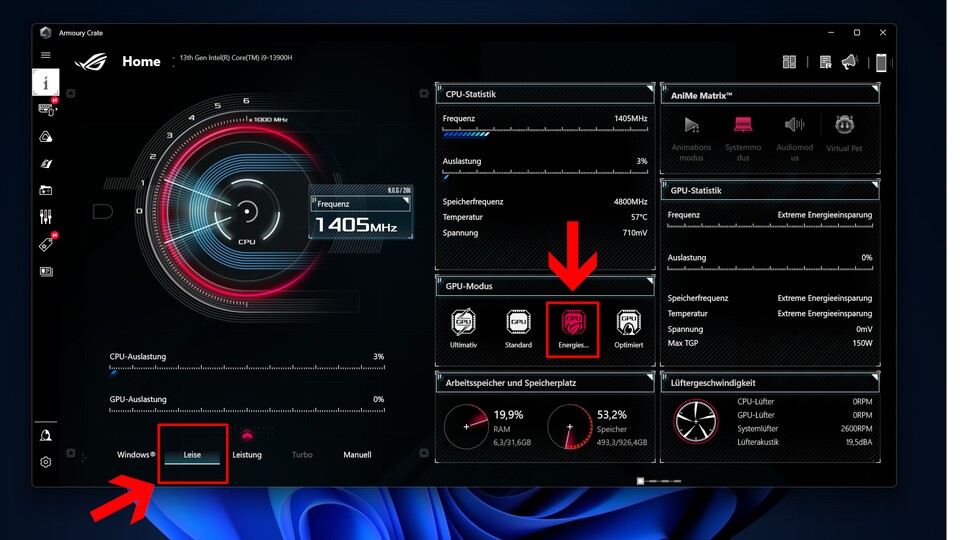
Task: Expand the Arbeitsspeicher und Speicherplatz panel arrow
Action: [x=650, y=378]
